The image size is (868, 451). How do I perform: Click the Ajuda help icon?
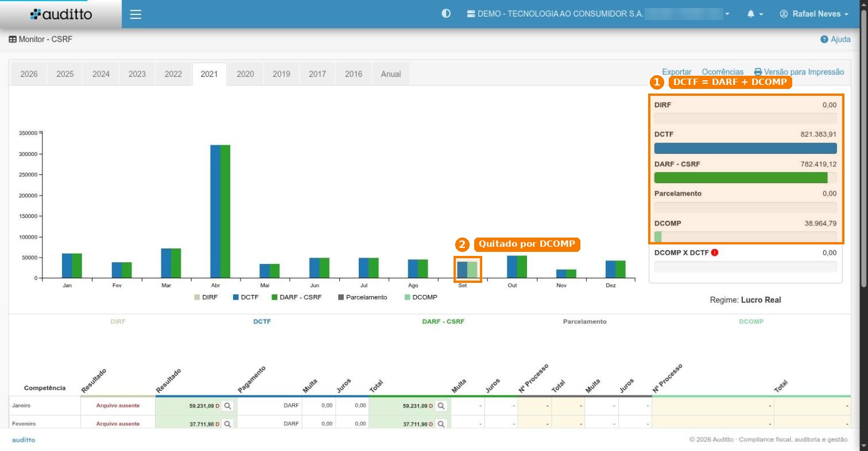pyautogui.click(x=824, y=40)
